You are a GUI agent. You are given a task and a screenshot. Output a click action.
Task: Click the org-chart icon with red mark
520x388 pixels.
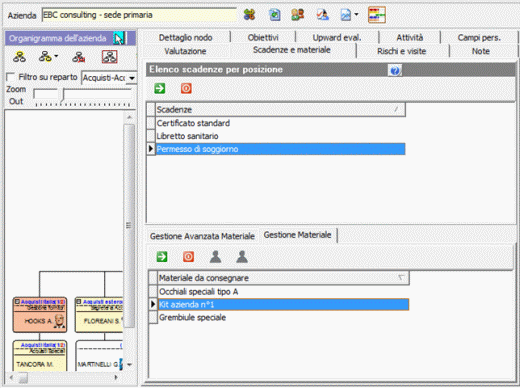79,57
